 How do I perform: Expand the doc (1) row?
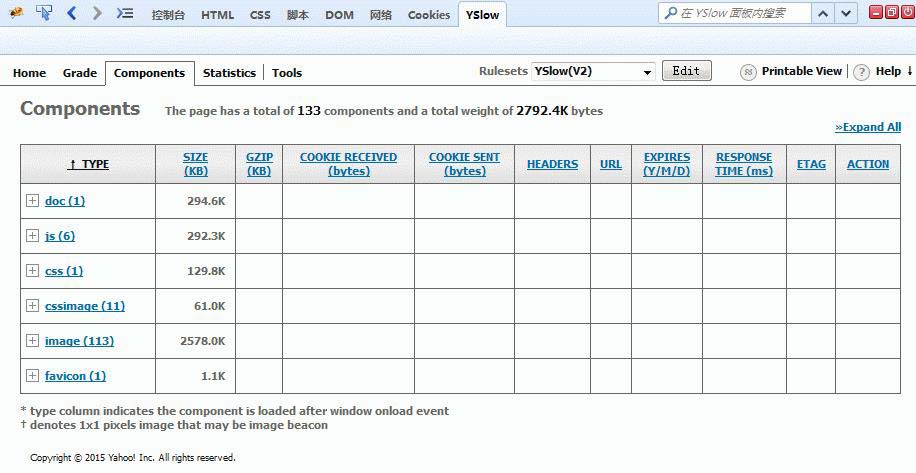point(32,201)
